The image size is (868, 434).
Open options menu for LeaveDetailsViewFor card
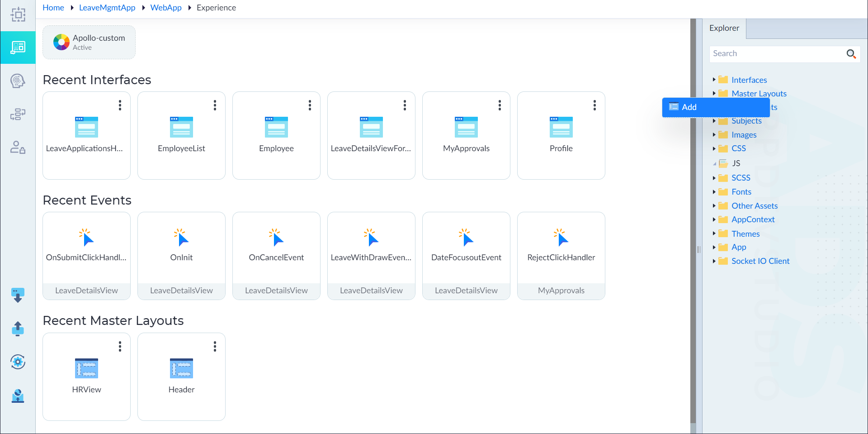point(405,105)
